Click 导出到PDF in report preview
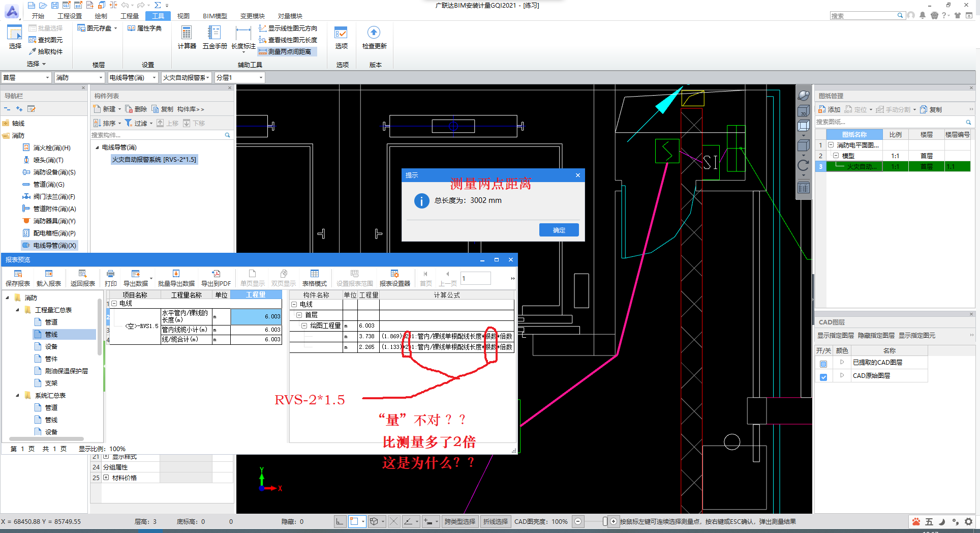980x533 pixels. point(216,278)
